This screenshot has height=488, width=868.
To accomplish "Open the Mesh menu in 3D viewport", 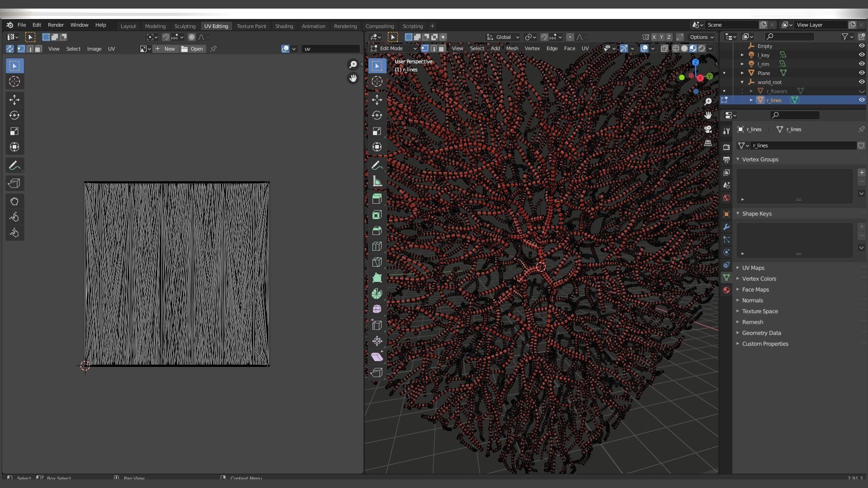I will pyautogui.click(x=512, y=48).
